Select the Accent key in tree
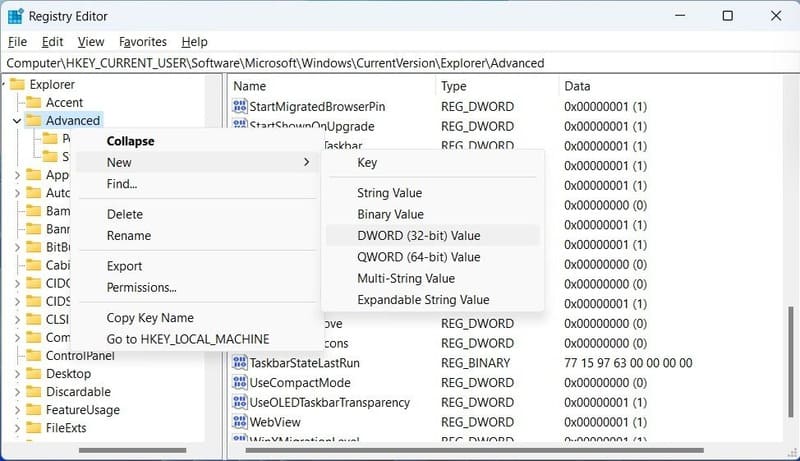 pos(64,103)
